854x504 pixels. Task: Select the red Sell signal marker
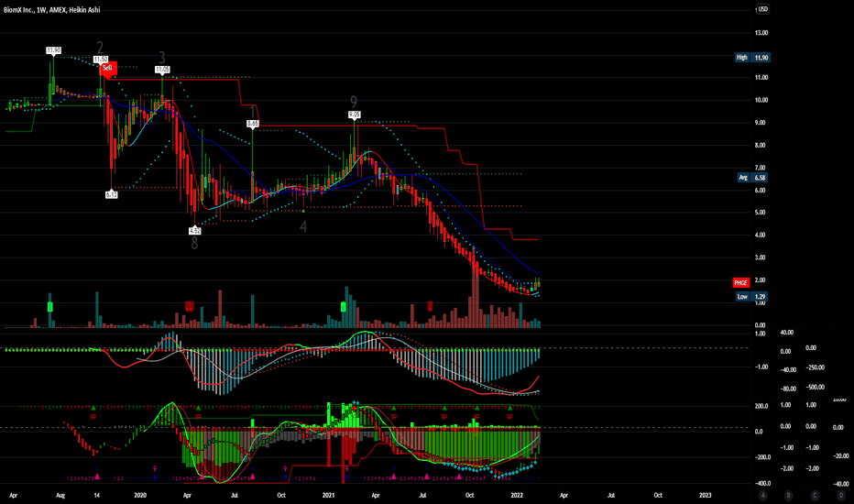(108, 69)
